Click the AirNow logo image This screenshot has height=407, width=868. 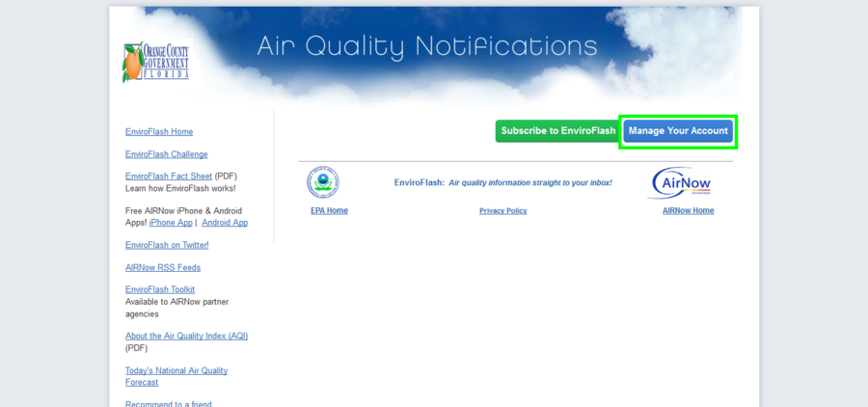coord(681,183)
